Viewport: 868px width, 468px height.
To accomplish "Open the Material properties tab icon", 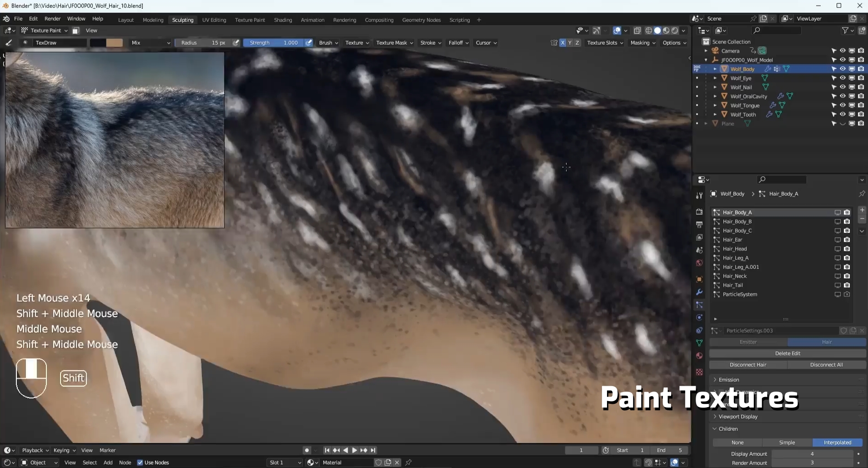I will (699, 356).
